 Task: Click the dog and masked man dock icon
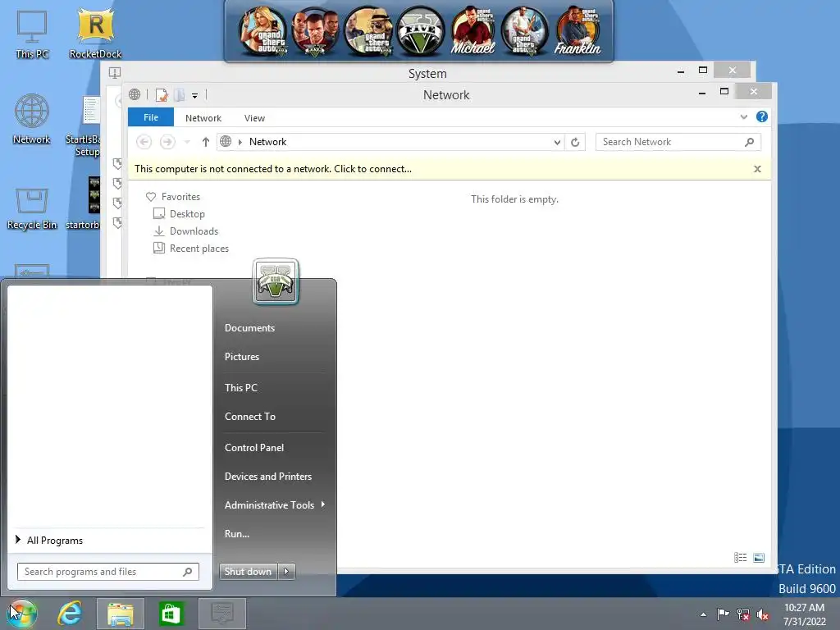tap(367, 31)
